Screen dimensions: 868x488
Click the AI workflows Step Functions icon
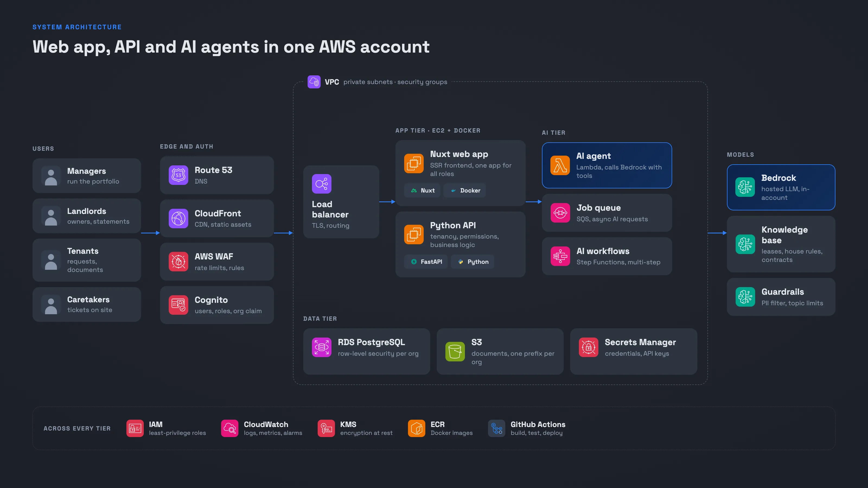coord(560,256)
